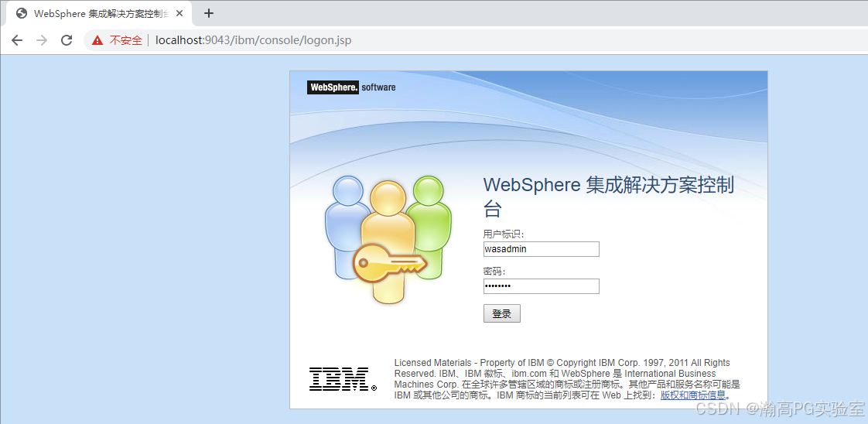Click the 用户标识 field containing wasadmin
This screenshot has height=424, width=868.
click(541, 249)
